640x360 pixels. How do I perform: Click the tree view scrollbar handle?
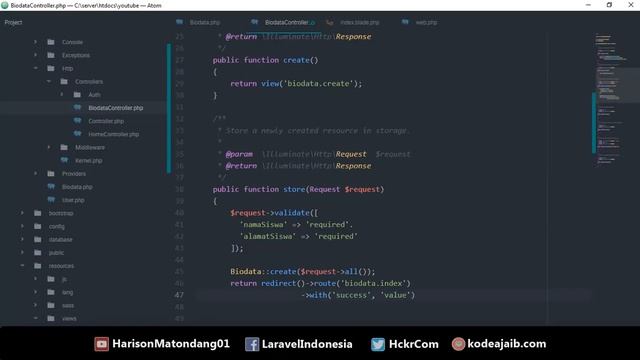tap(169, 108)
